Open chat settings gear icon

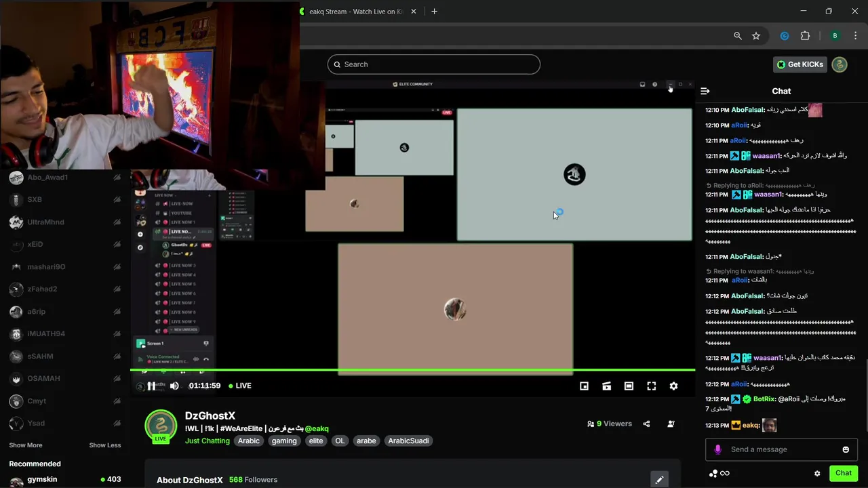click(x=817, y=473)
